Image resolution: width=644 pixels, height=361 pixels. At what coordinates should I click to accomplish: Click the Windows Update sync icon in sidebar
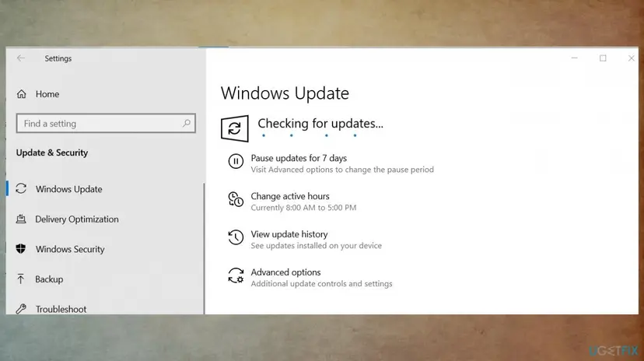coord(21,188)
